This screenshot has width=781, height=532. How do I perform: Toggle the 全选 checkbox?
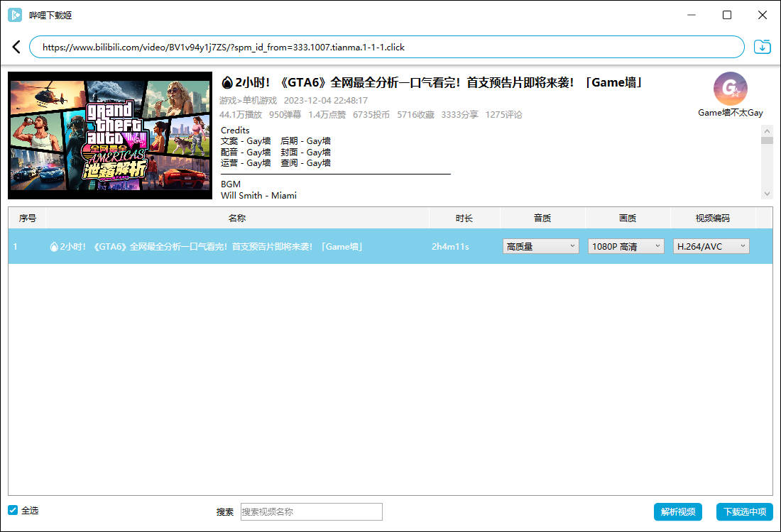coord(13,510)
